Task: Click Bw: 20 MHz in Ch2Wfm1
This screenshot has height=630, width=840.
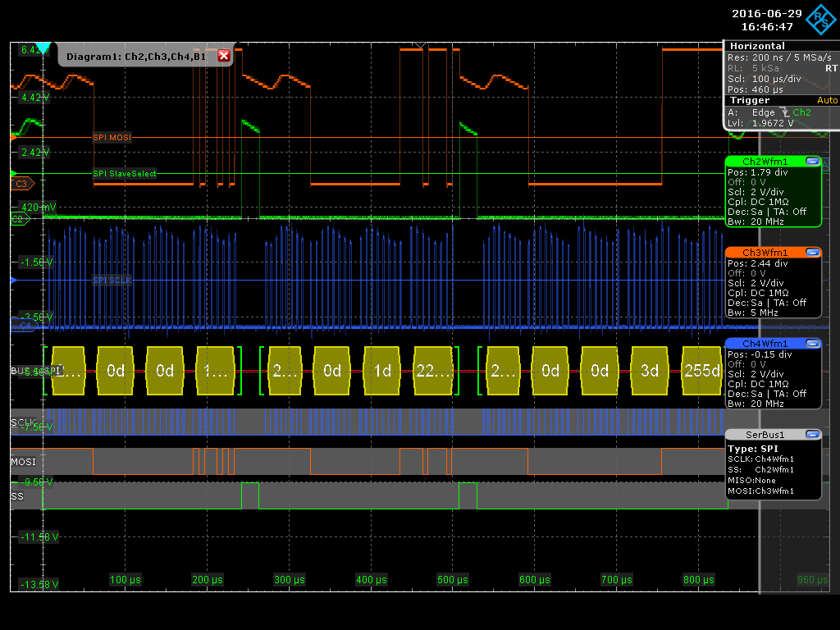Action: [756, 221]
